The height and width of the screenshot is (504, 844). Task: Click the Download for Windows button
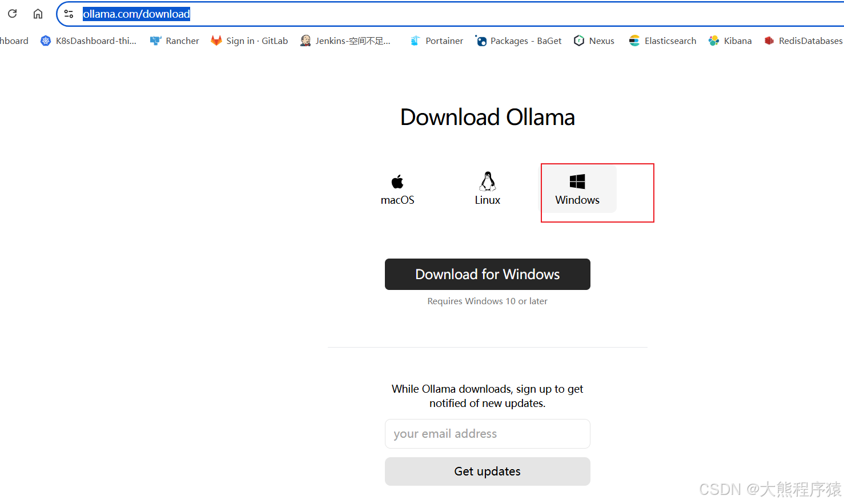coord(487,274)
